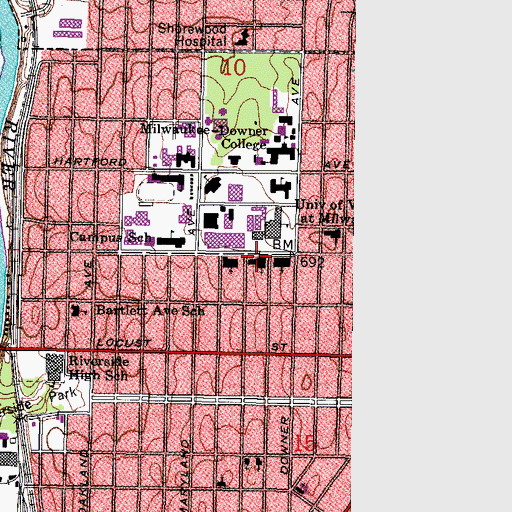Click the red section number 15
The height and width of the screenshot is (512, 512).
click(x=304, y=443)
